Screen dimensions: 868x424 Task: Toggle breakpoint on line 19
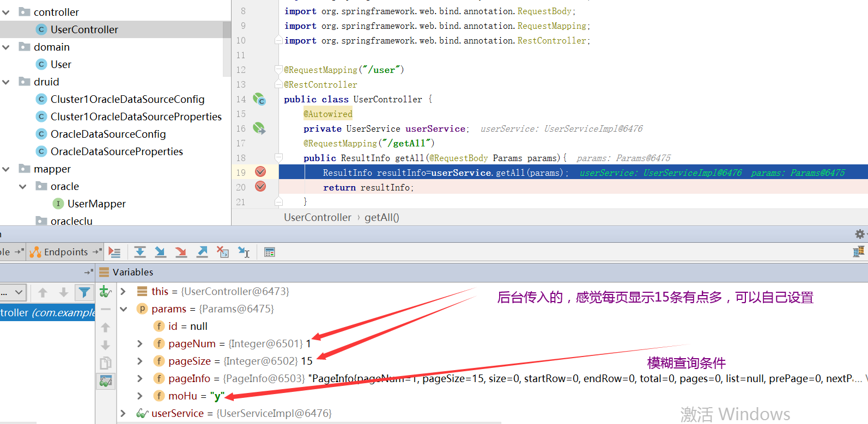[x=260, y=172]
